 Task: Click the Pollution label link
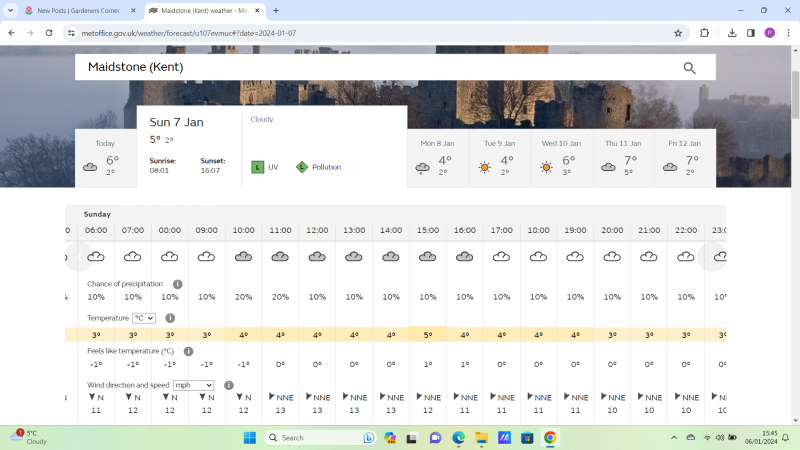pyautogui.click(x=327, y=167)
